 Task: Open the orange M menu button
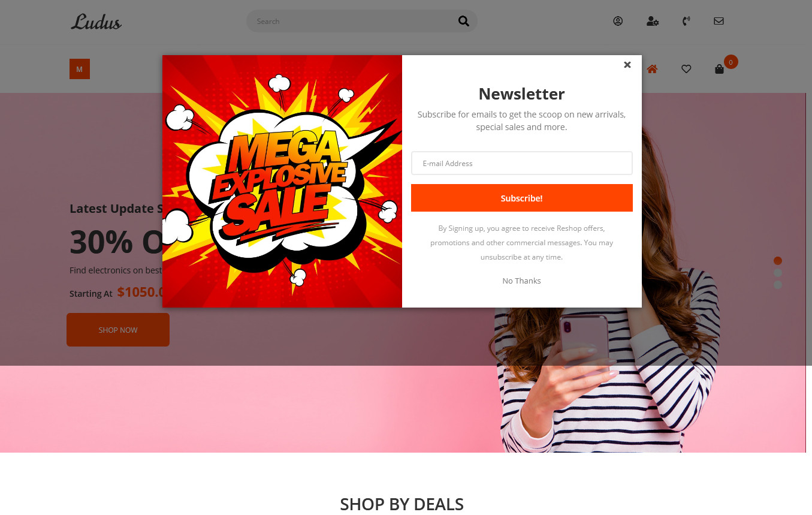pos(80,69)
